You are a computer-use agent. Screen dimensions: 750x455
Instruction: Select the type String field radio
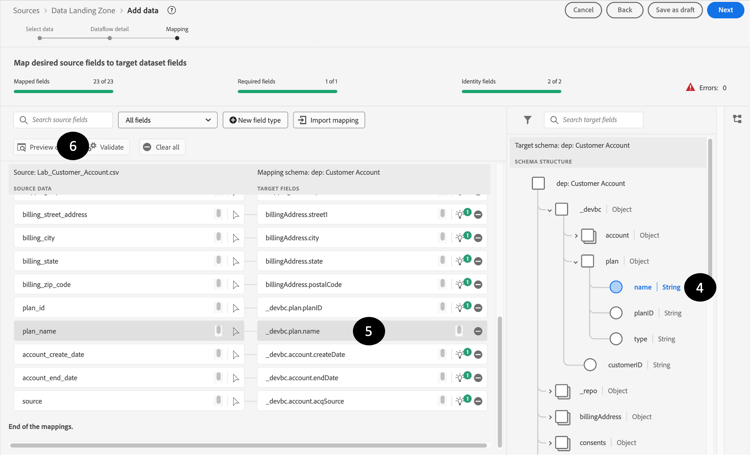tap(616, 339)
